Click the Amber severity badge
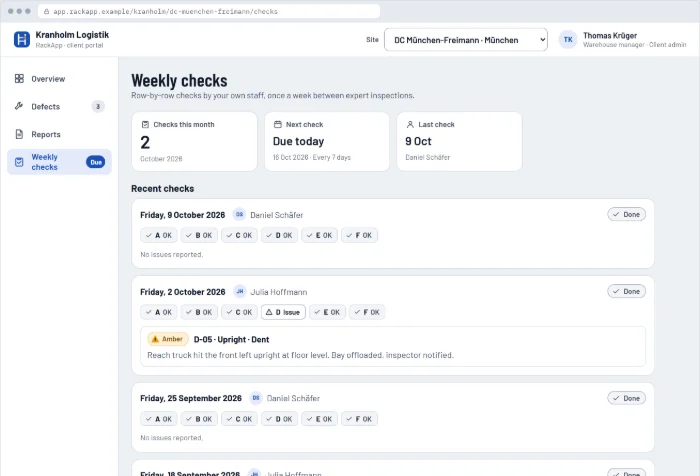 pyautogui.click(x=168, y=339)
